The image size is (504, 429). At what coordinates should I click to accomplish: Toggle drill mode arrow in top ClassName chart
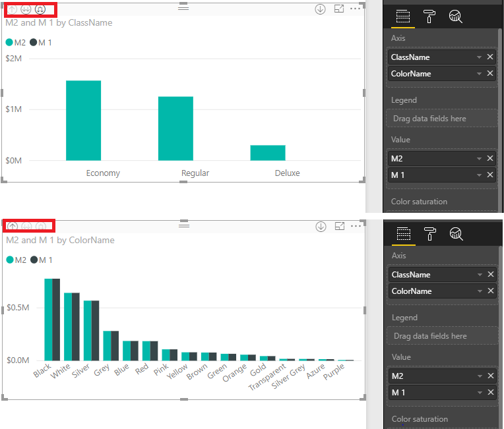click(320, 9)
